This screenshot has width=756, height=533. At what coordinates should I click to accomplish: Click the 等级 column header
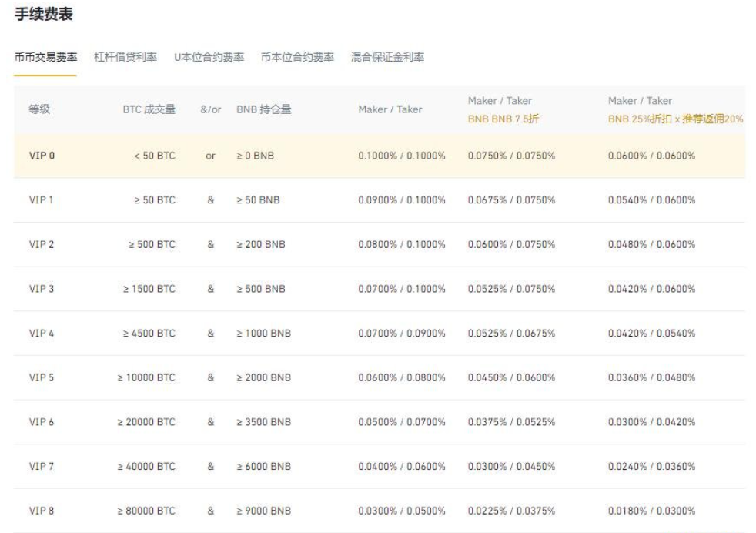point(39,109)
